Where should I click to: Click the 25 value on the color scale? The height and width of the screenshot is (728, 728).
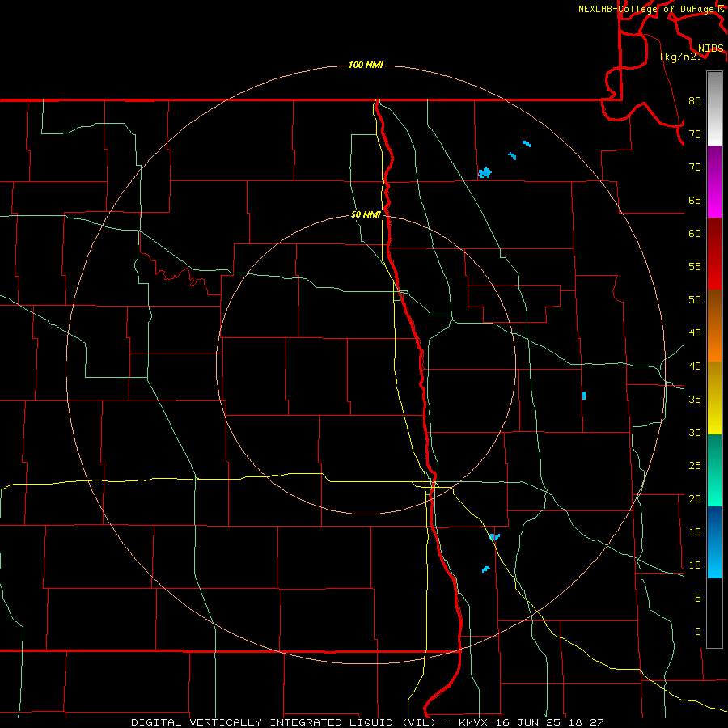695,465
